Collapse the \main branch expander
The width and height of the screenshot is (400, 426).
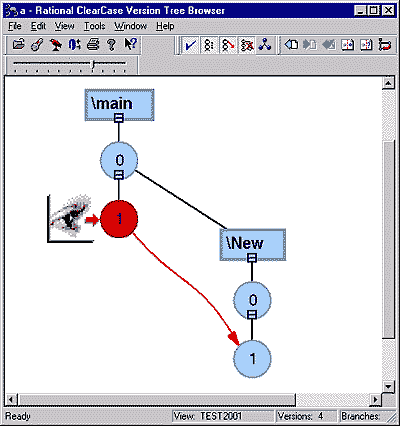click(x=119, y=118)
